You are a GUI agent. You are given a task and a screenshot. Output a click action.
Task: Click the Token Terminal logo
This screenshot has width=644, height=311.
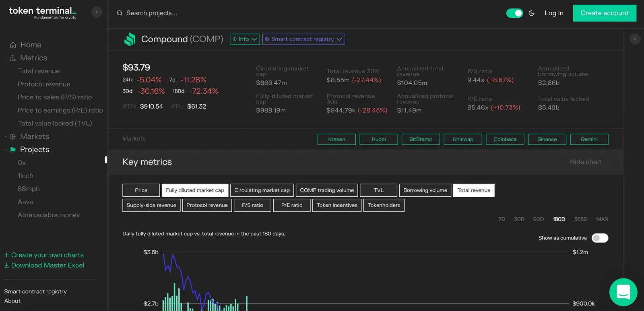[43, 12]
